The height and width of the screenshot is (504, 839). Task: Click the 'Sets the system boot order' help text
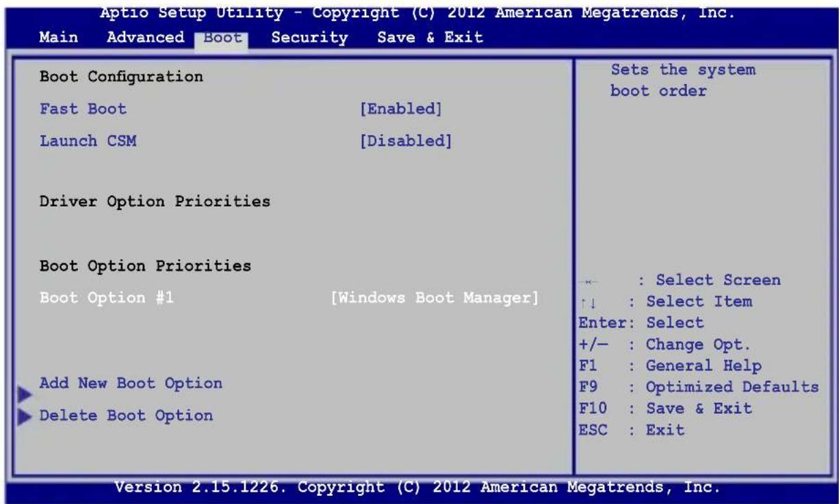pyautogui.click(x=683, y=80)
